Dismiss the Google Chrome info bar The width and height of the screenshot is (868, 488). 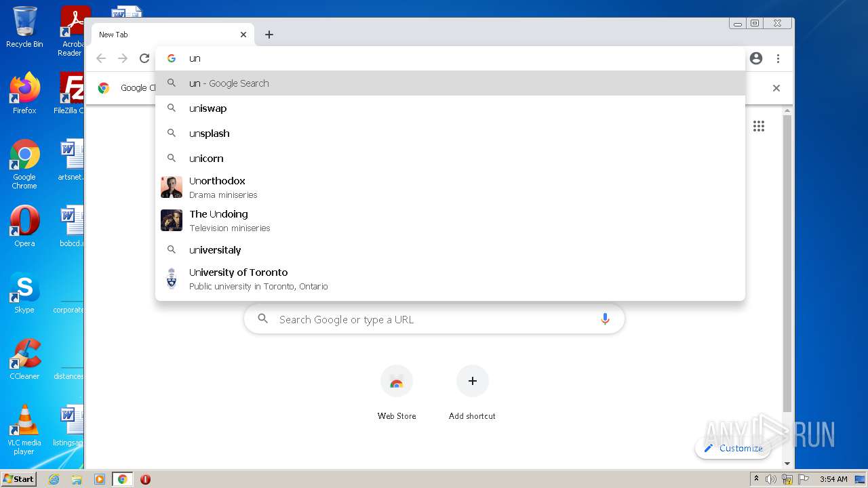pyautogui.click(x=776, y=88)
